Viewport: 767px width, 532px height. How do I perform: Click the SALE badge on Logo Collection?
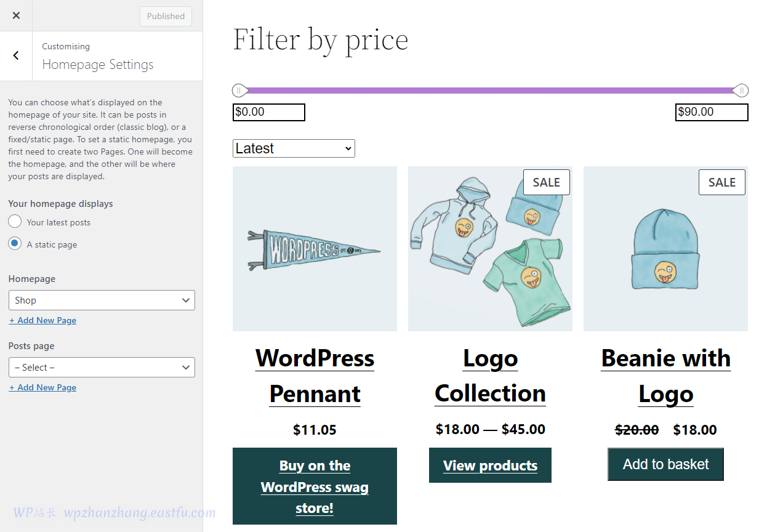tap(546, 182)
